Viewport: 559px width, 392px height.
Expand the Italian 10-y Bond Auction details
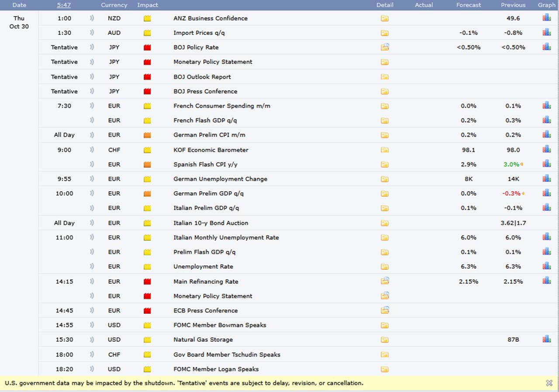384,223
